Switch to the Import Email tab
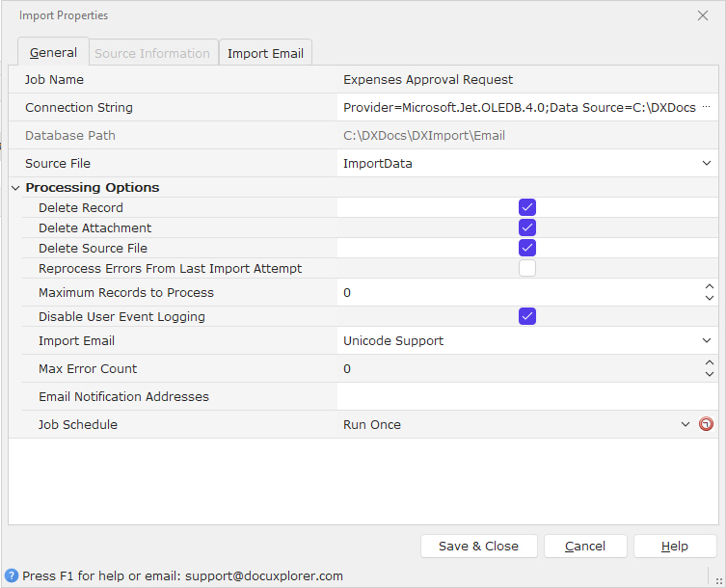This screenshot has height=588, width=726. [265, 53]
